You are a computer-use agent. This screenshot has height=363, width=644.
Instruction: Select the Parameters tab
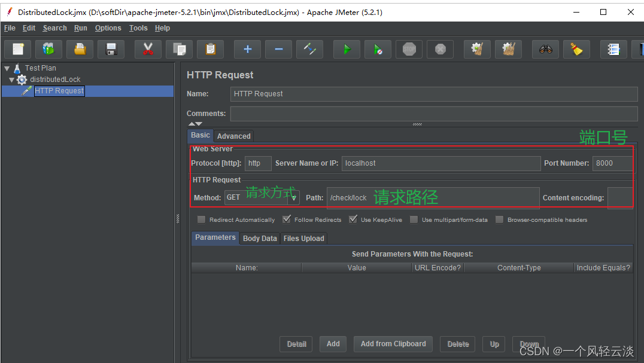(215, 237)
